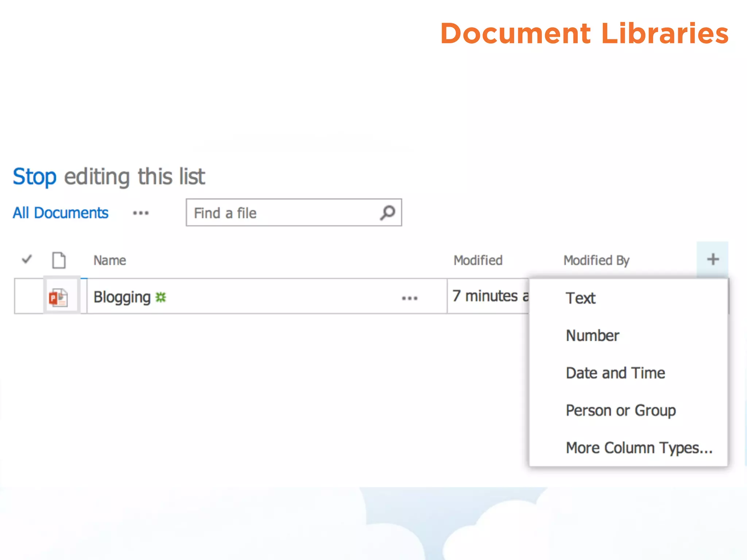
Task: Open More Column Types option
Action: 639,448
